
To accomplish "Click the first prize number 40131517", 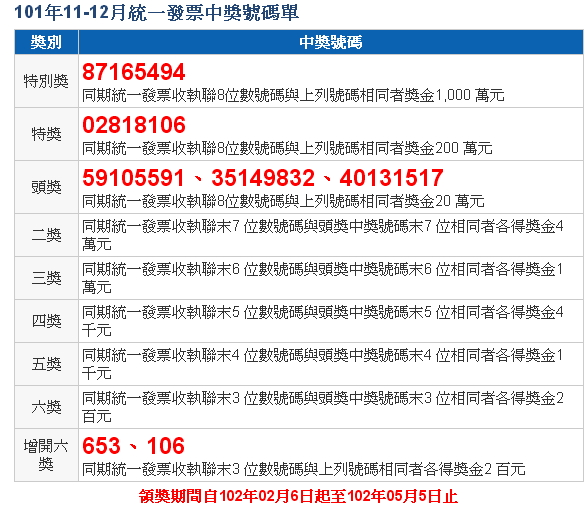I will point(392,178).
